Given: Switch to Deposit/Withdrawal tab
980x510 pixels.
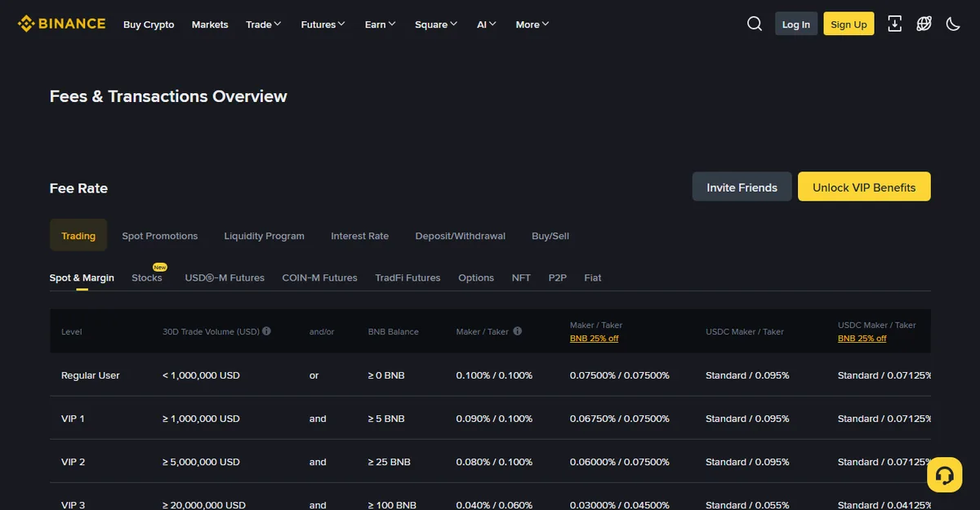Looking at the screenshot, I should [x=461, y=236].
